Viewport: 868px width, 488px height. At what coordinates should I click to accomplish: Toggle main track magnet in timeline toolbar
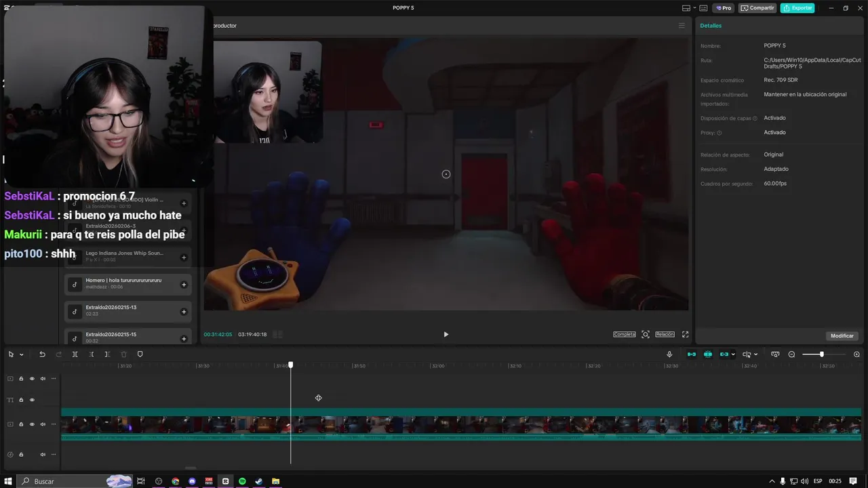(x=692, y=354)
